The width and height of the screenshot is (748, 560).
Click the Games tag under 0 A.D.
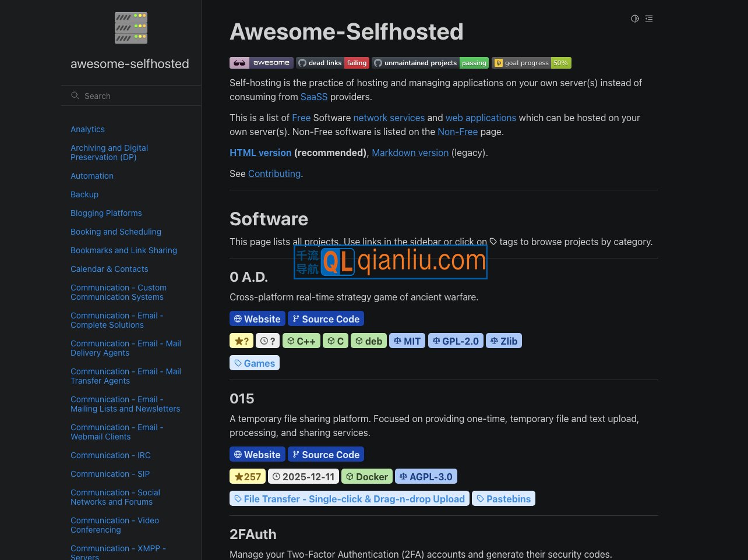[255, 363]
